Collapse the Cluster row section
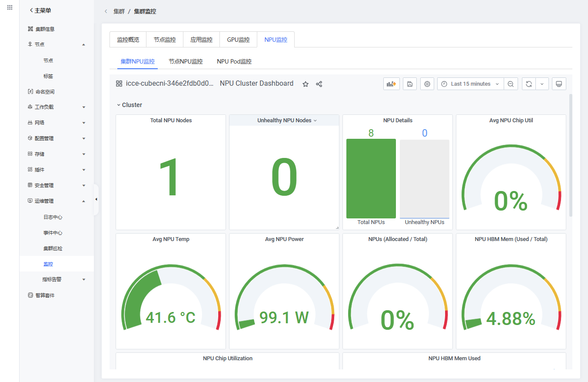Screen dimensions: 588x382 (130, 105)
